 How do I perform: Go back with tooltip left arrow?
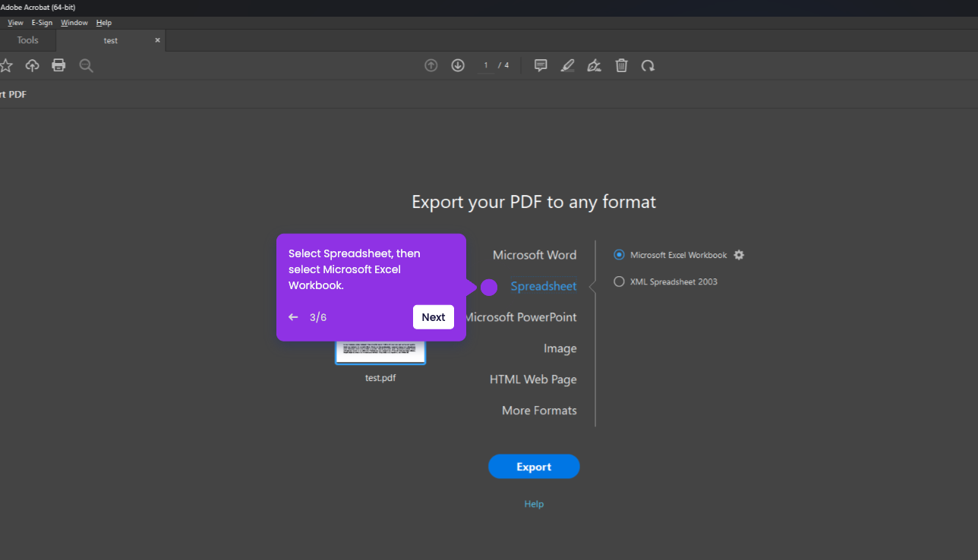(x=293, y=317)
